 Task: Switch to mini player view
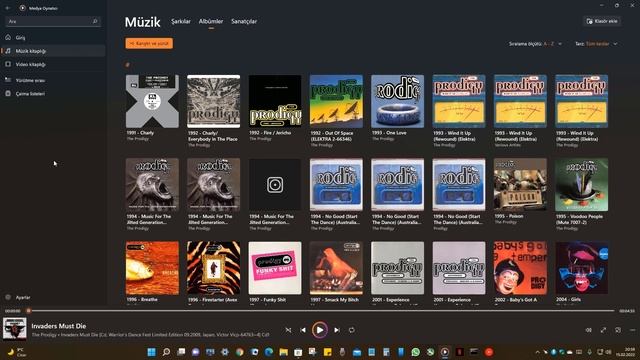(618, 330)
